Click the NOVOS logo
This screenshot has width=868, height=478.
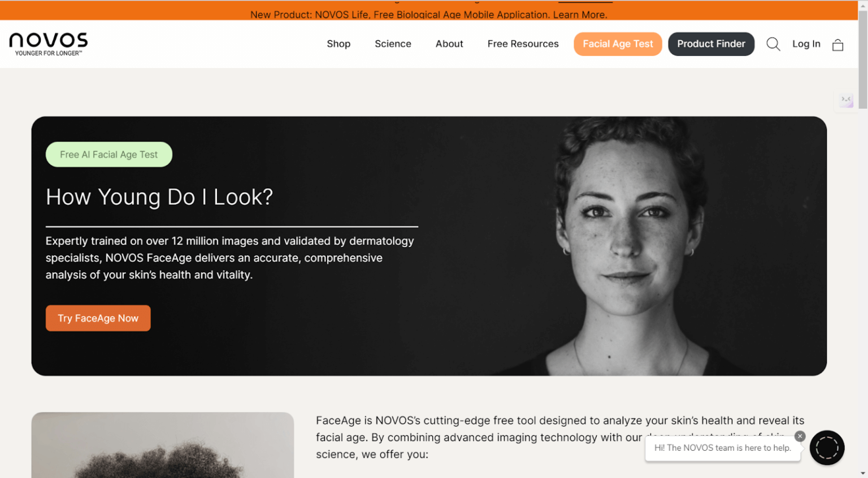[x=49, y=44]
